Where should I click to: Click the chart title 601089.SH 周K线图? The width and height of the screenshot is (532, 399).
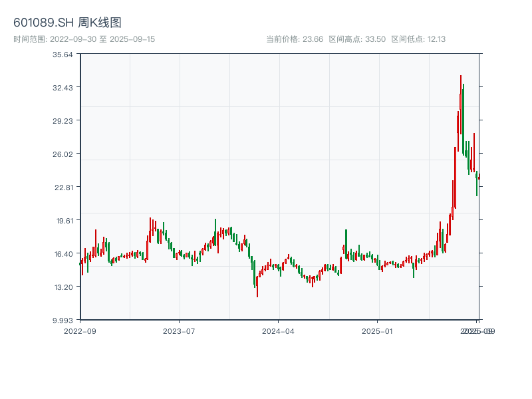67,23
